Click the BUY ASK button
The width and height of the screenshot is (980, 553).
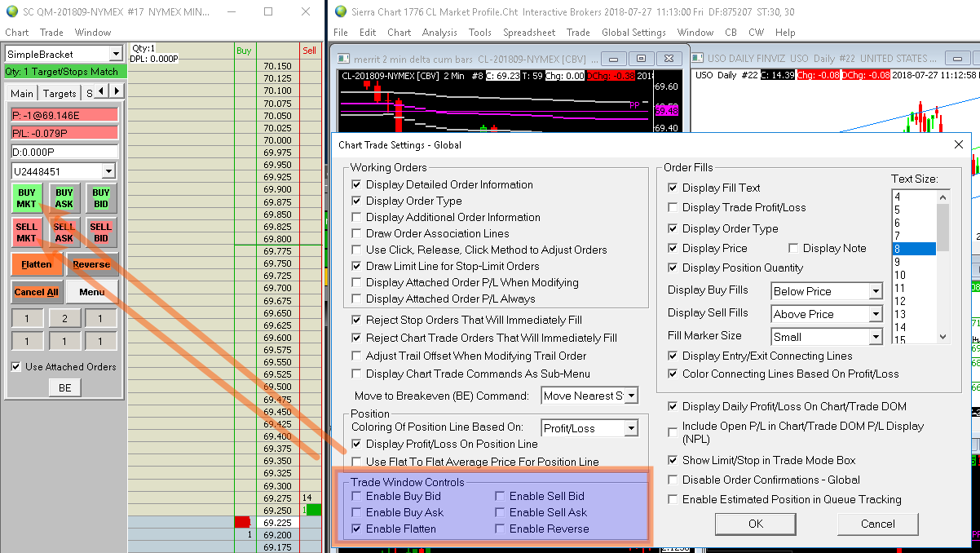[64, 199]
